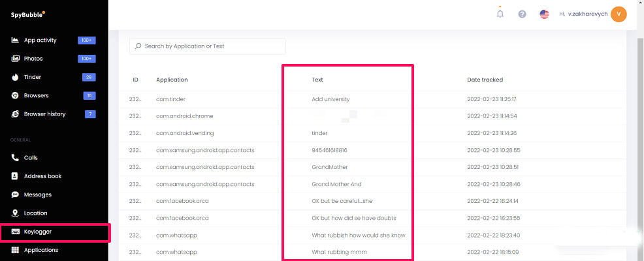The image size is (644, 261).
Task: Open Location section in sidebar
Action: pos(36,213)
